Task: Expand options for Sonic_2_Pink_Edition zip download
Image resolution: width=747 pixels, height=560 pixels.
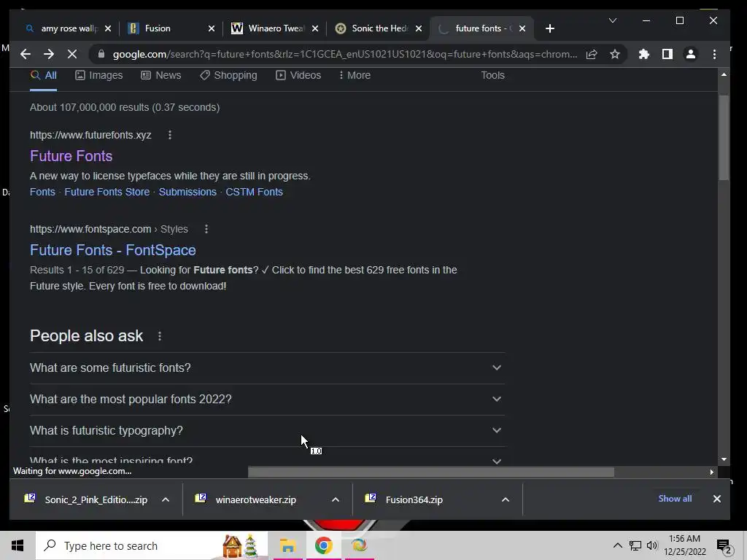Action: tap(166, 499)
